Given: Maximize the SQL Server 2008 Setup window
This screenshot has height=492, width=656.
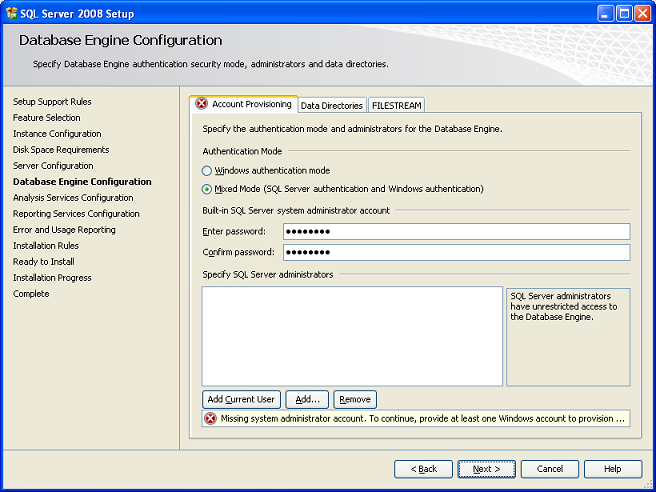Looking at the screenshot, I should tap(624, 14).
